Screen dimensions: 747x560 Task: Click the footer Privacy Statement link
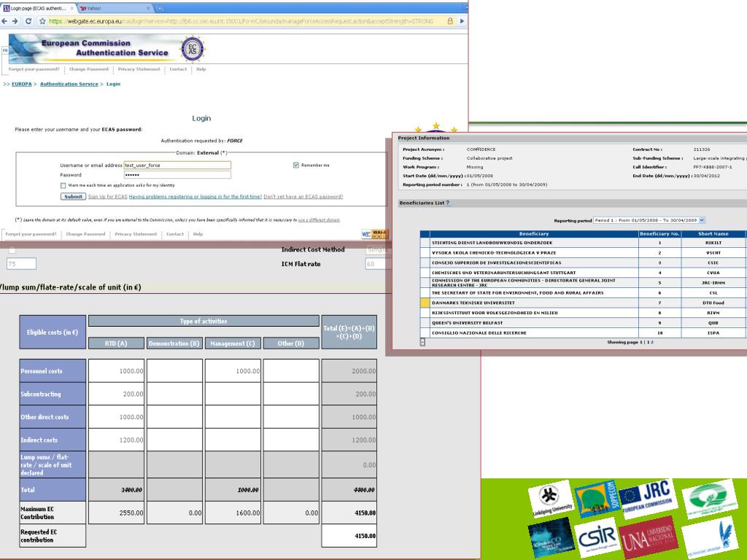point(136,234)
